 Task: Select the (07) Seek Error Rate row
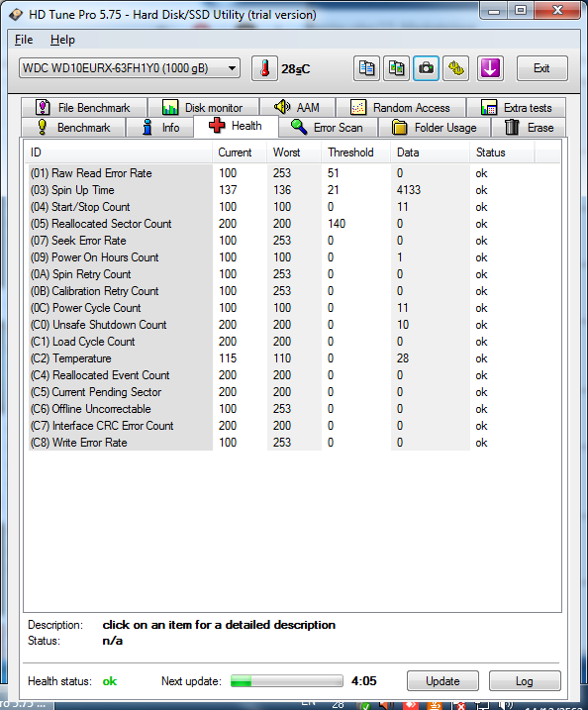tap(294, 241)
